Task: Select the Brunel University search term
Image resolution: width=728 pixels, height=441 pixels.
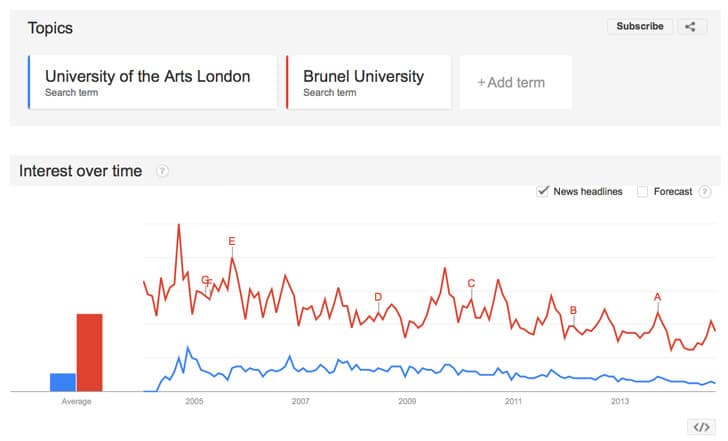Action: point(369,82)
